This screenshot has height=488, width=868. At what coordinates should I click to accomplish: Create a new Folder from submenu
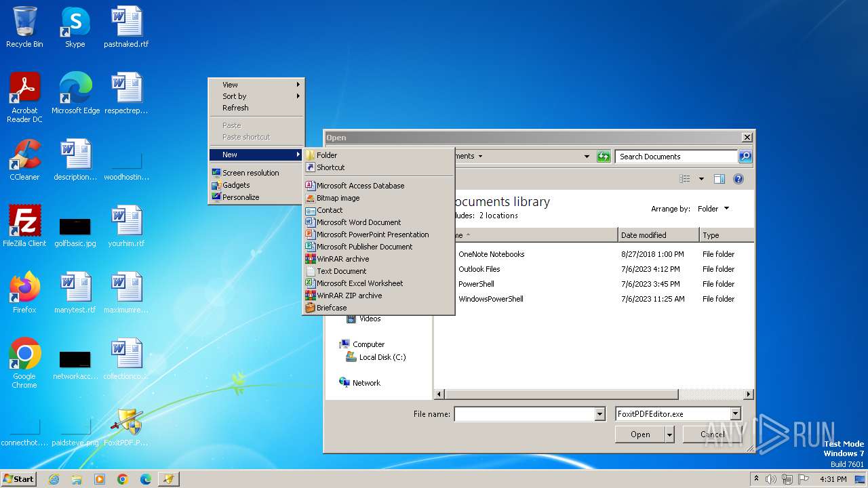378,155
